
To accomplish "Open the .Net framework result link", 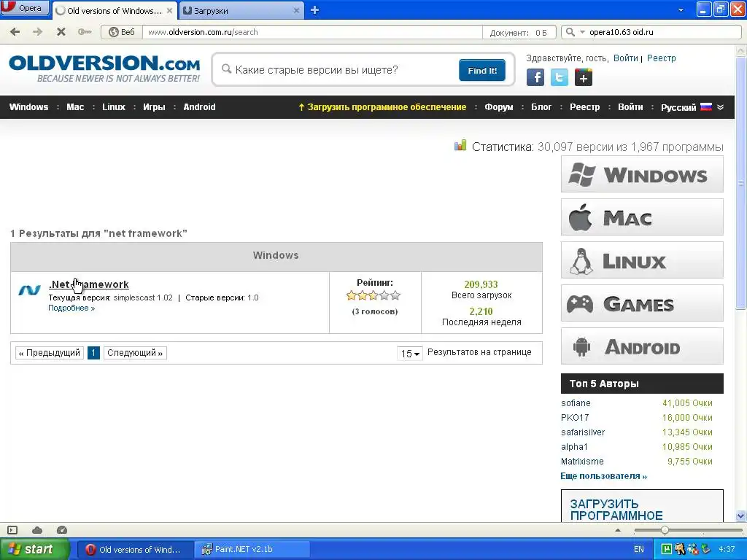I will pos(88,284).
